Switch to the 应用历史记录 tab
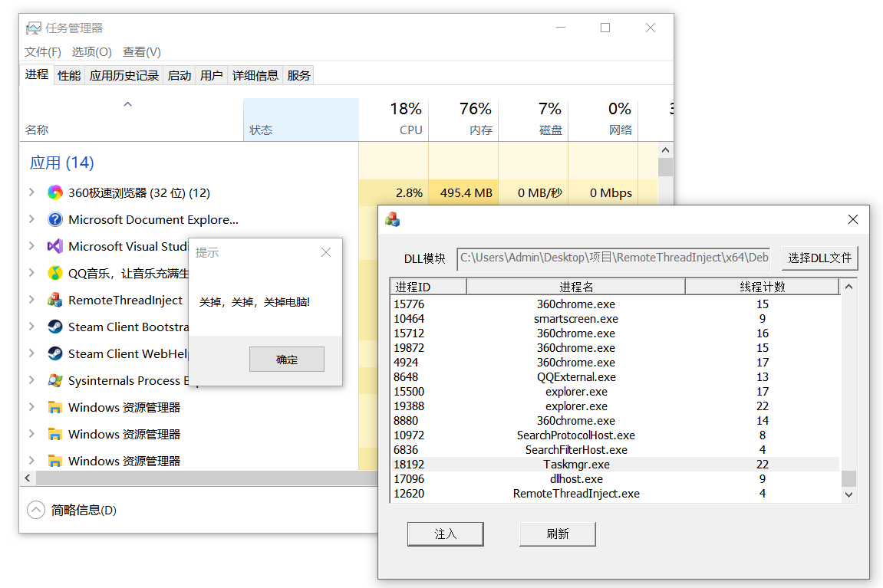The width and height of the screenshot is (883, 588). (124, 75)
